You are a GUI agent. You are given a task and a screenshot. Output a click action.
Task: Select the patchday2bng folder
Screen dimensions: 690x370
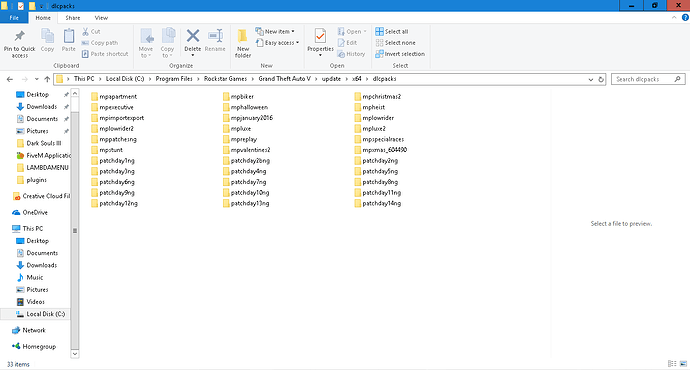[246, 161]
